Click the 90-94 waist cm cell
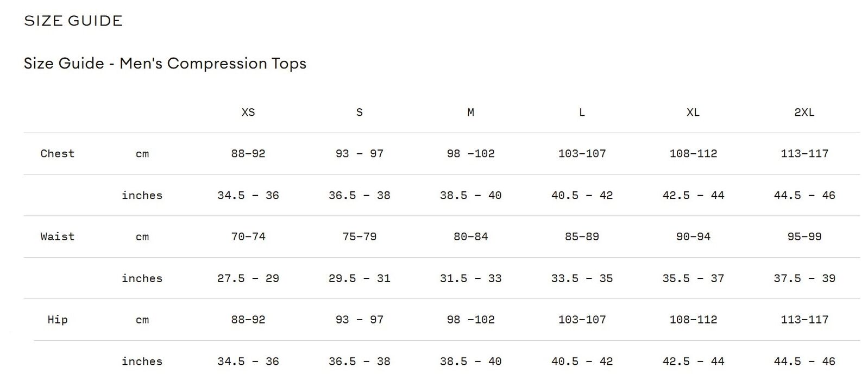This screenshot has width=868, height=380. 693,237
